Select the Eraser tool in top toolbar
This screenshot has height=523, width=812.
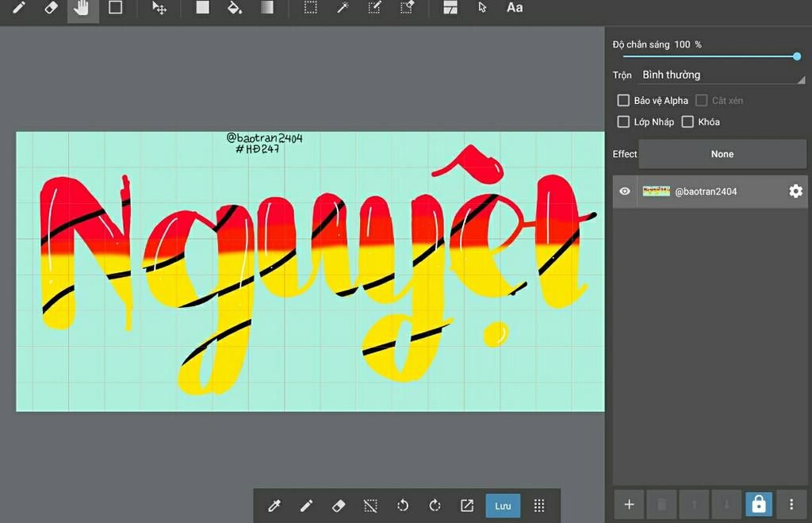click(51, 8)
